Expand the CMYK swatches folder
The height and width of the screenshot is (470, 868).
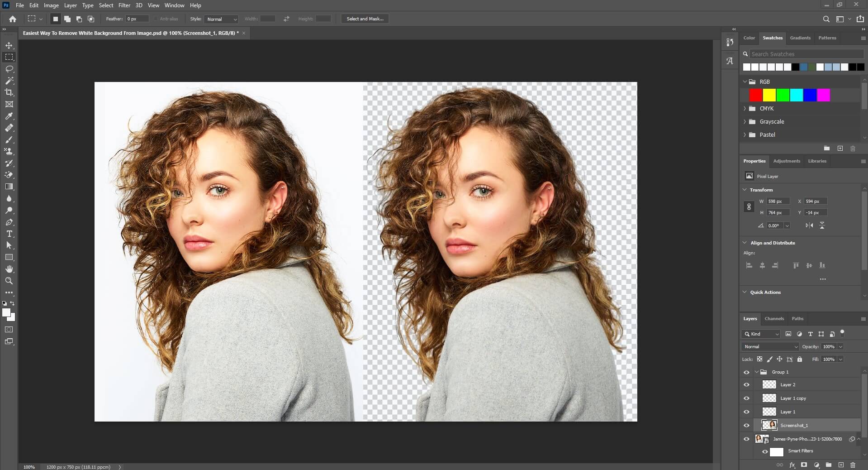[745, 108]
